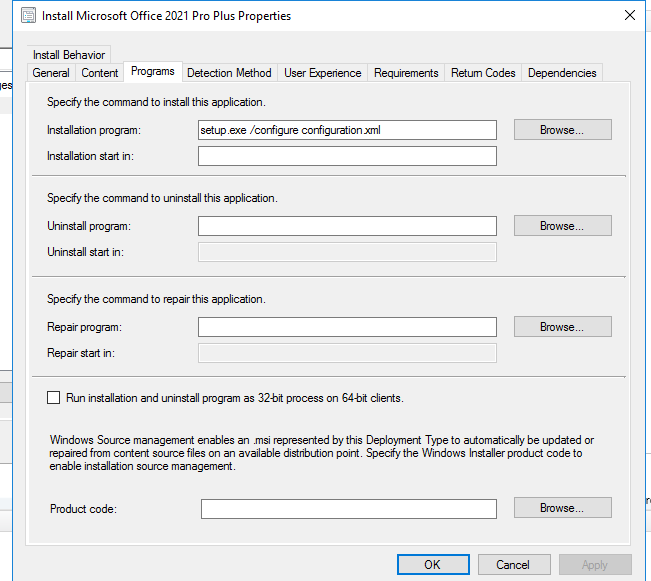Confirm changes with the OK button
Viewport: 651px width, 581px height.
coord(432,564)
